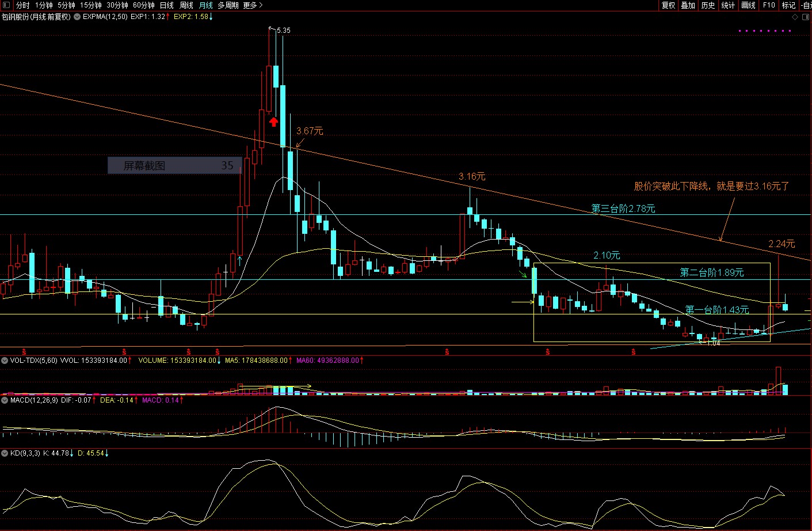Select the 第三台阶2.78元 label
The width and height of the screenshot is (812, 531).
tap(623, 208)
